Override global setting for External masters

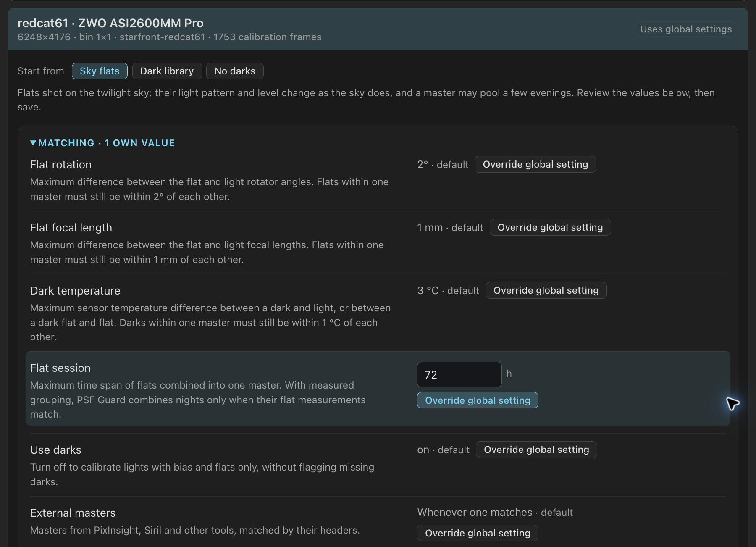click(x=478, y=533)
